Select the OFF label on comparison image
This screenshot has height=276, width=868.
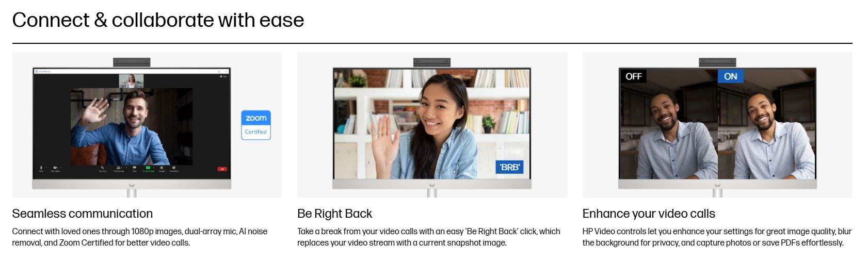coord(633,76)
